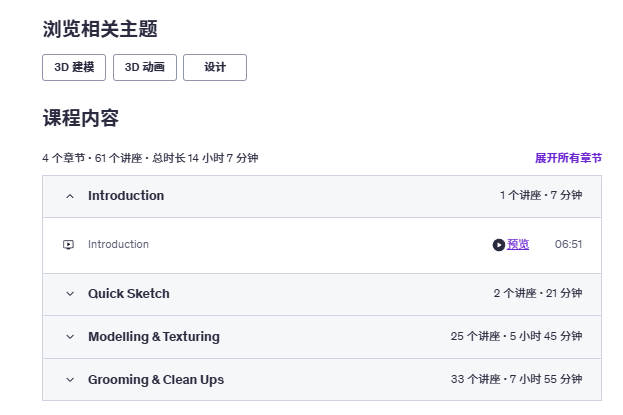Click the video icon beside Introduction lecture

coord(68,244)
